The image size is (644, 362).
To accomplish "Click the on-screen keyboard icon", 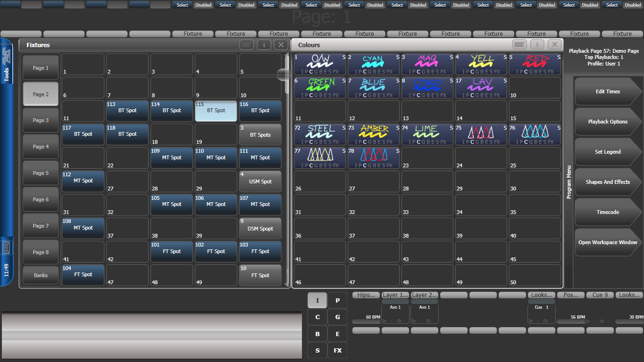I will (x=6, y=247).
